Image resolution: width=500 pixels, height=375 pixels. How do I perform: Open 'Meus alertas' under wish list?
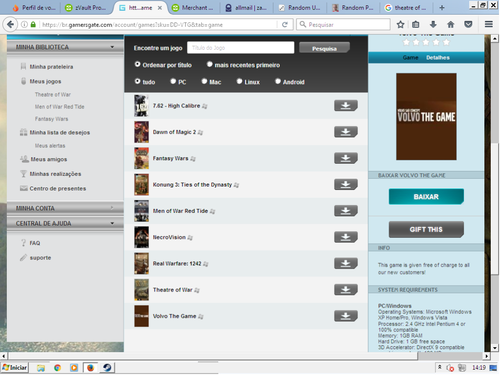50,146
